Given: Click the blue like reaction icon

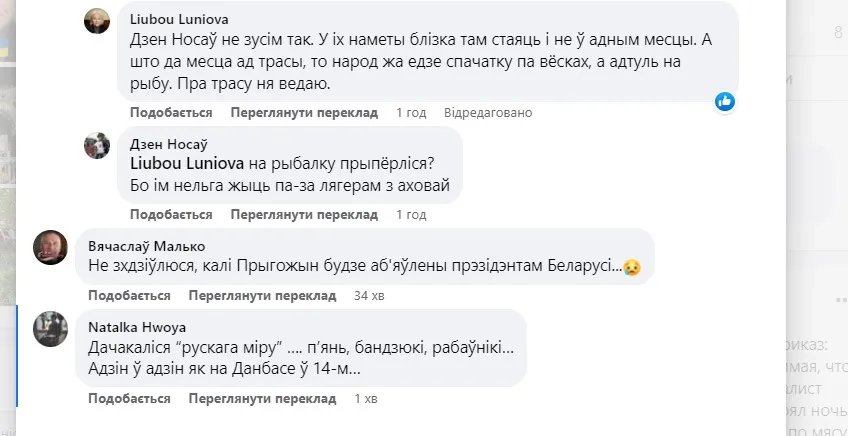Looking at the screenshot, I should [725, 101].
